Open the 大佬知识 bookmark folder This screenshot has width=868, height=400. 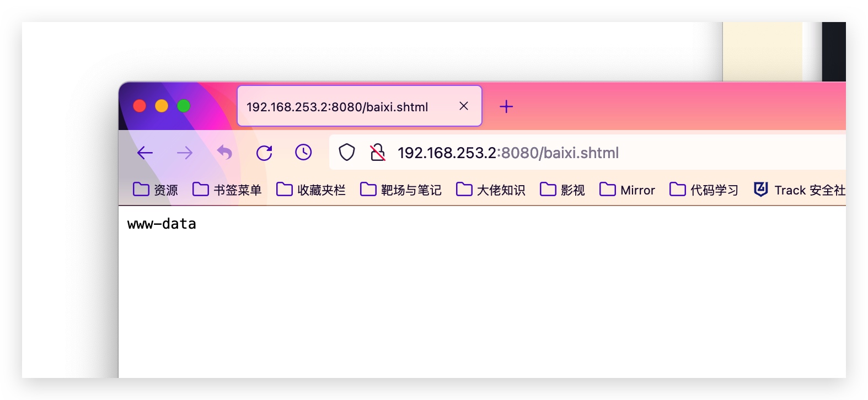click(x=491, y=190)
